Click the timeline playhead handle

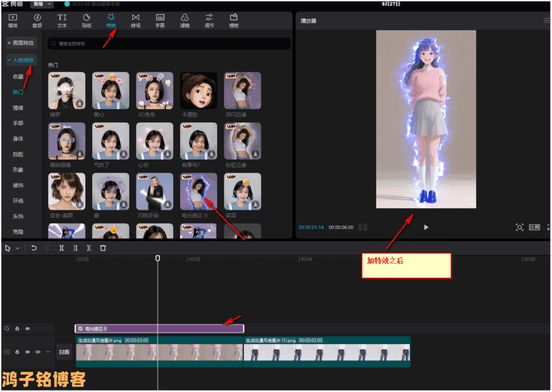[158, 258]
